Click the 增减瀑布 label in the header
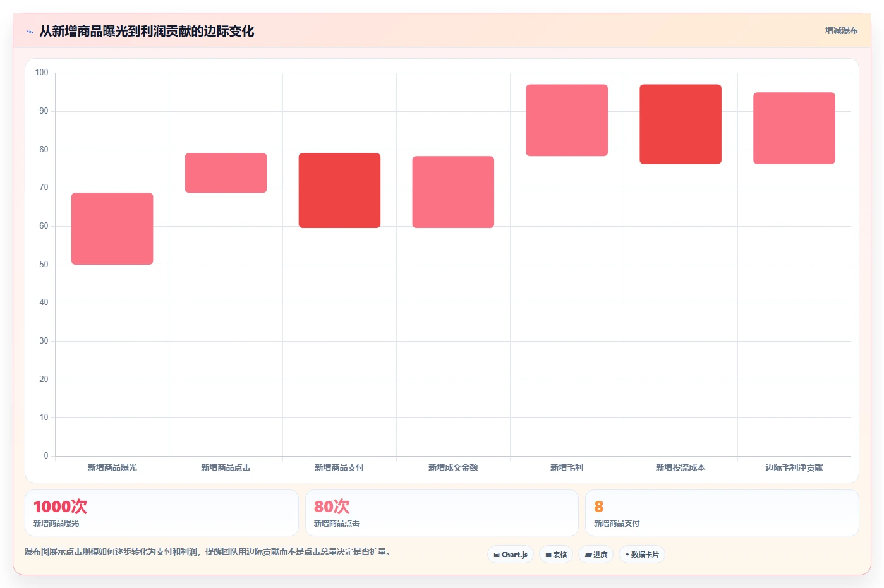This screenshot has width=884, height=588. point(841,30)
